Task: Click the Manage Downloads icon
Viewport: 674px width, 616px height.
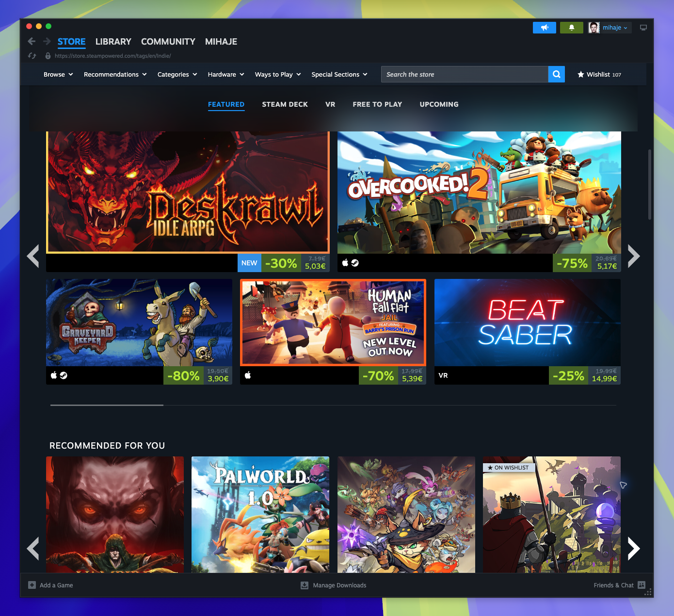Action: click(305, 585)
